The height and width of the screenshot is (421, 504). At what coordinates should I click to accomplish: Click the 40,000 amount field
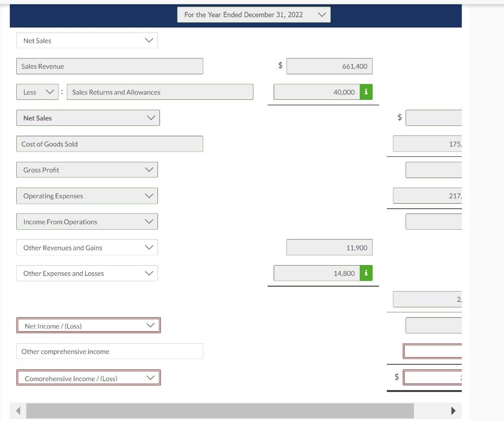click(316, 92)
